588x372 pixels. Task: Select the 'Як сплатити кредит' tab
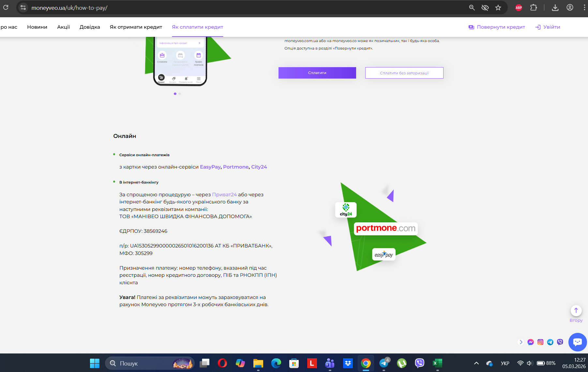[x=198, y=27]
